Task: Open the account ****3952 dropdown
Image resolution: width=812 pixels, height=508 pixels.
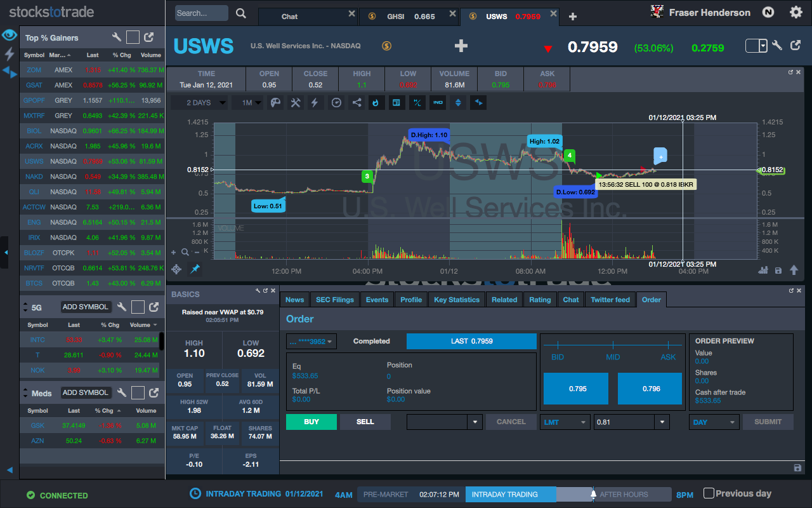Action: (311, 342)
